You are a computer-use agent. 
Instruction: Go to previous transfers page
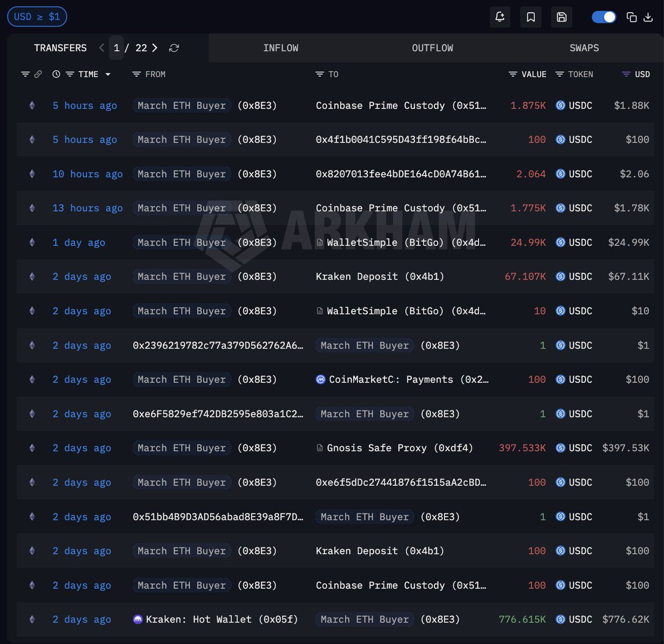tap(102, 48)
